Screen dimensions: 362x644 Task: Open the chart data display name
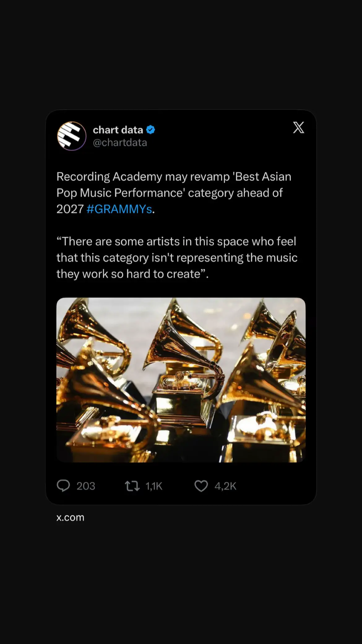[x=118, y=130]
